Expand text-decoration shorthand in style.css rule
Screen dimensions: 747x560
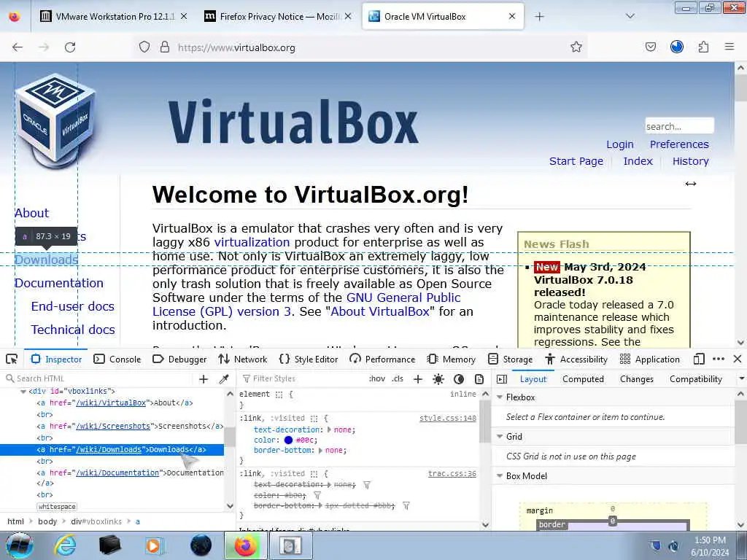point(329,429)
